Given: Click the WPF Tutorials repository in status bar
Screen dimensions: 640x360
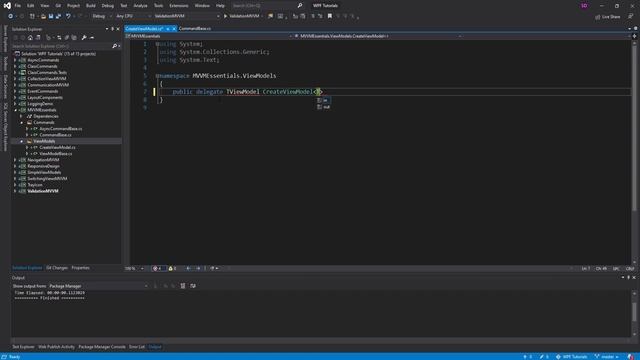Looking at the screenshot, I should 571,357.
